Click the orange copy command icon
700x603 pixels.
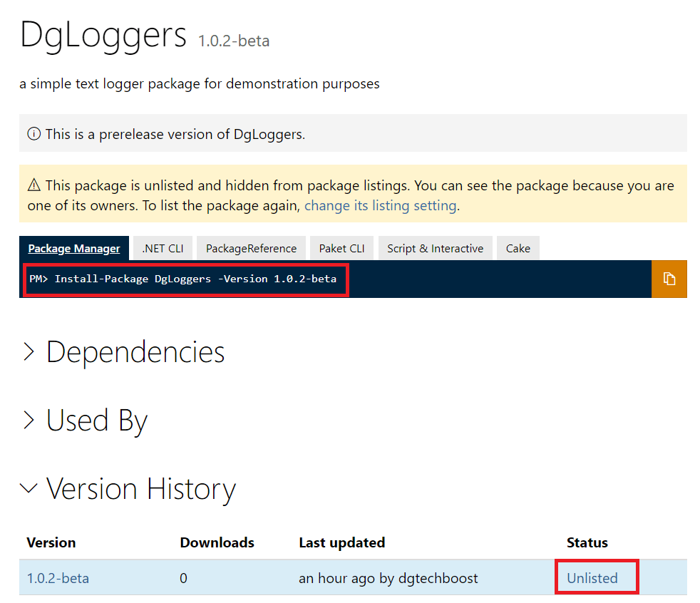coord(669,279)
